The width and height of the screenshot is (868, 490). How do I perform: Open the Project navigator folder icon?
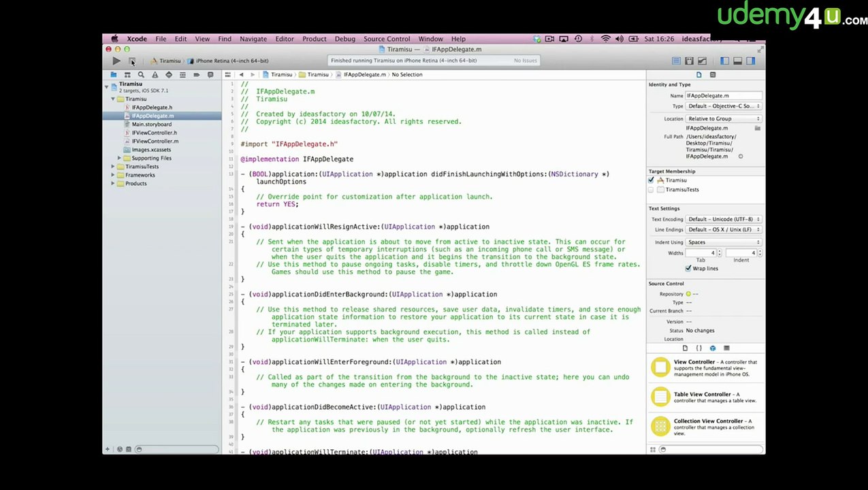pos(113,75)
